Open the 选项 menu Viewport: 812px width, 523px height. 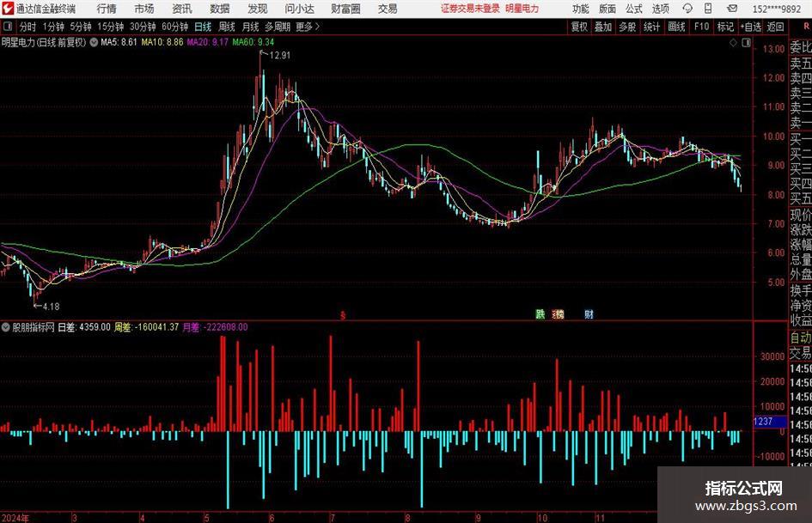coord(660,9)
